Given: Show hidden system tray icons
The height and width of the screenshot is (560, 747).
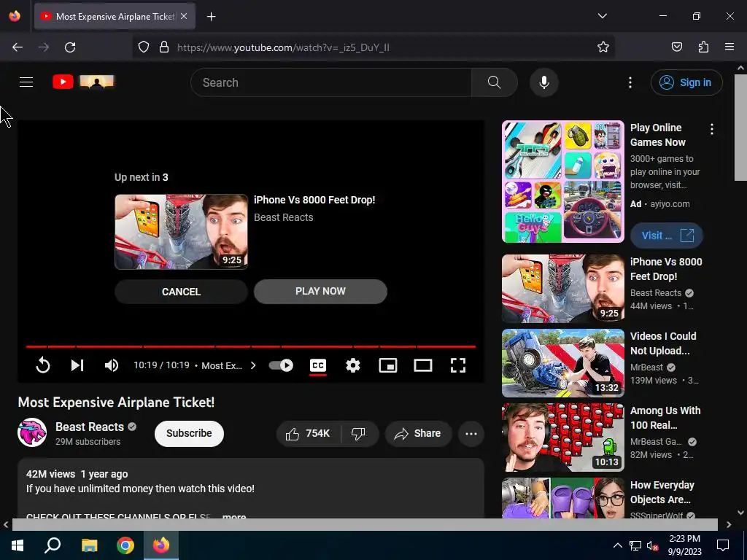Looking at the screenshot, I should click(x=617, y=545).
